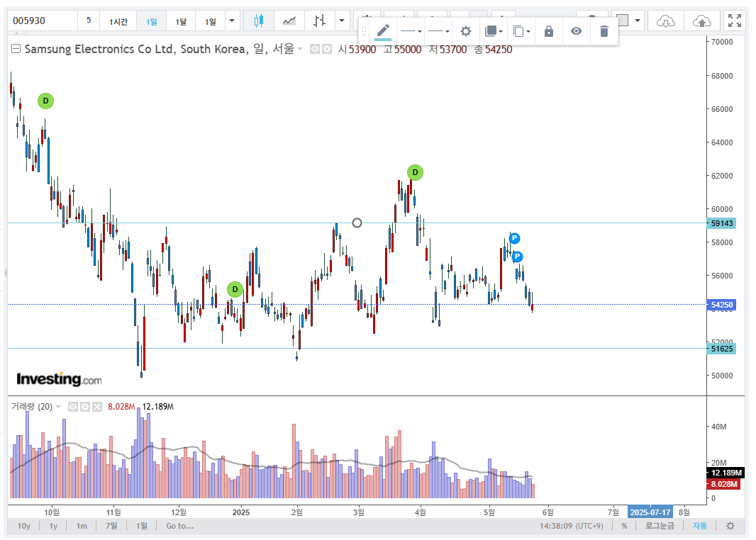Viewport: 756px width, 540px height.
Task: Click the lower blue P marker
Action: tap(517, 257)
